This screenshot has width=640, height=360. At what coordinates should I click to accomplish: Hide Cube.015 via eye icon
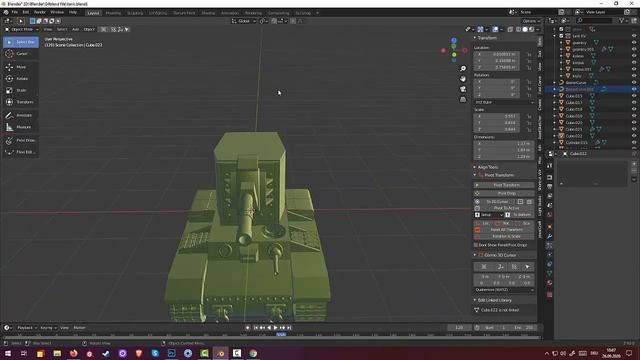coord(634,96)
